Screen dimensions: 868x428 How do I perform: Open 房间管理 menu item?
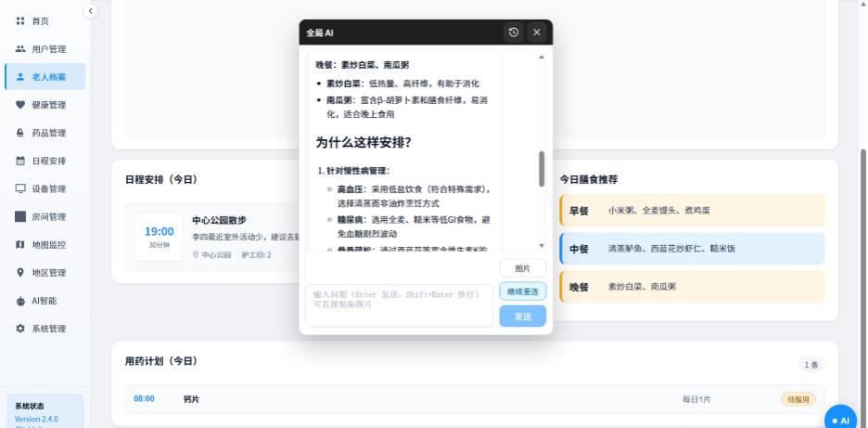(x=45, y=216)
